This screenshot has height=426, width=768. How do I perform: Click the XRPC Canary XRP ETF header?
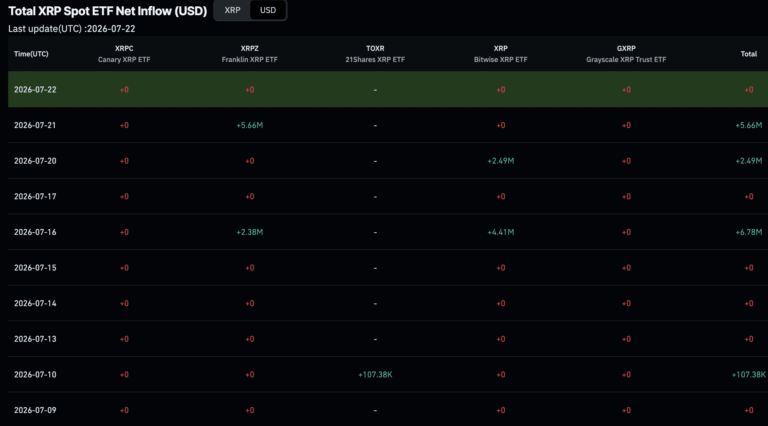click(x=124, y=54)
